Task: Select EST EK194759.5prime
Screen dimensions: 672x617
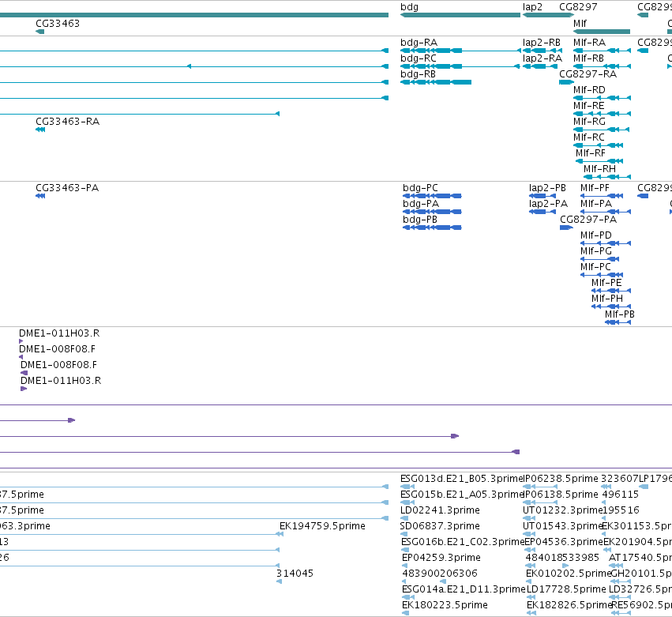Action: [x=322, y=526]
